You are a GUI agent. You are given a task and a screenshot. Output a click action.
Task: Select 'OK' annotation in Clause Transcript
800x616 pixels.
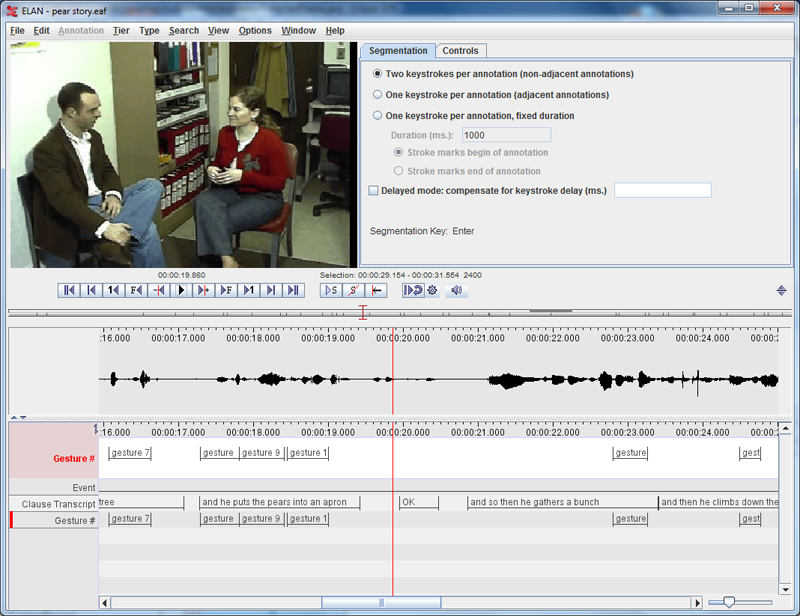click(x=419, y=502)
